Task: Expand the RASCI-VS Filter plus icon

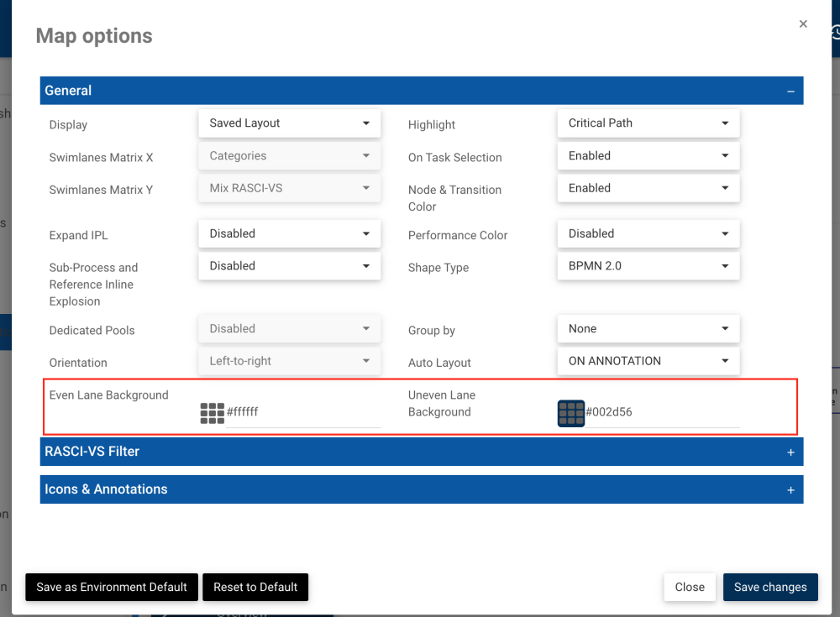Action: pyautogui.click(x=790, y=452)
